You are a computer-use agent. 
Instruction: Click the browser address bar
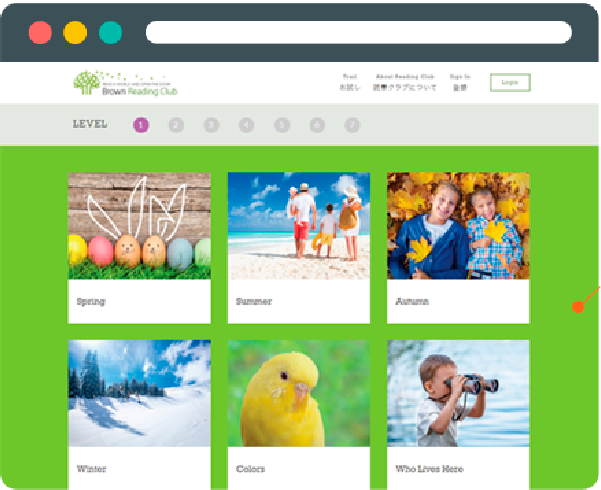coord(358,32)
